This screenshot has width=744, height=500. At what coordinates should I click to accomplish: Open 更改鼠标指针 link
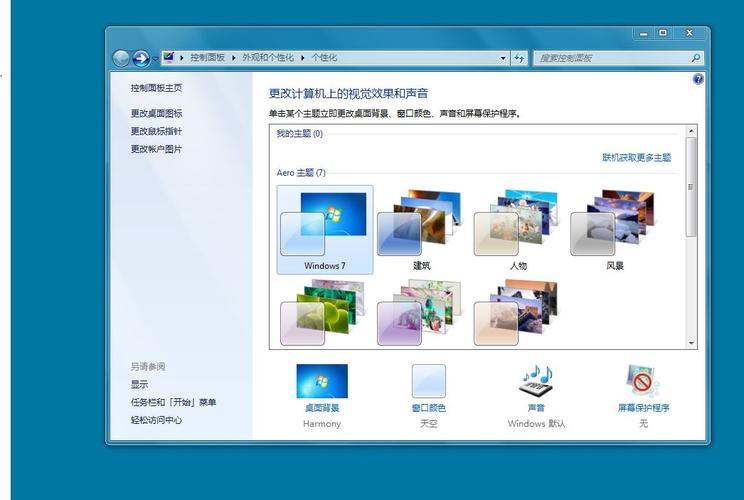pyautogui.click(x=156, y=131)
